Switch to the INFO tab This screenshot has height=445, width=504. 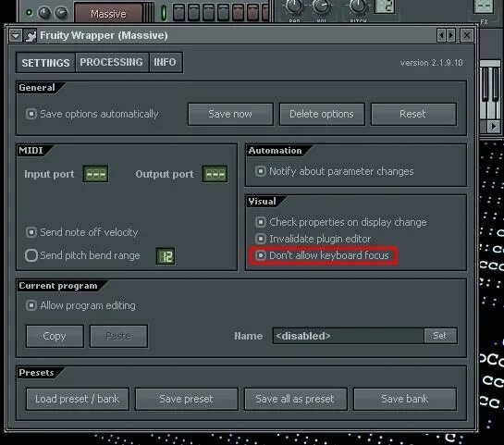165,62
